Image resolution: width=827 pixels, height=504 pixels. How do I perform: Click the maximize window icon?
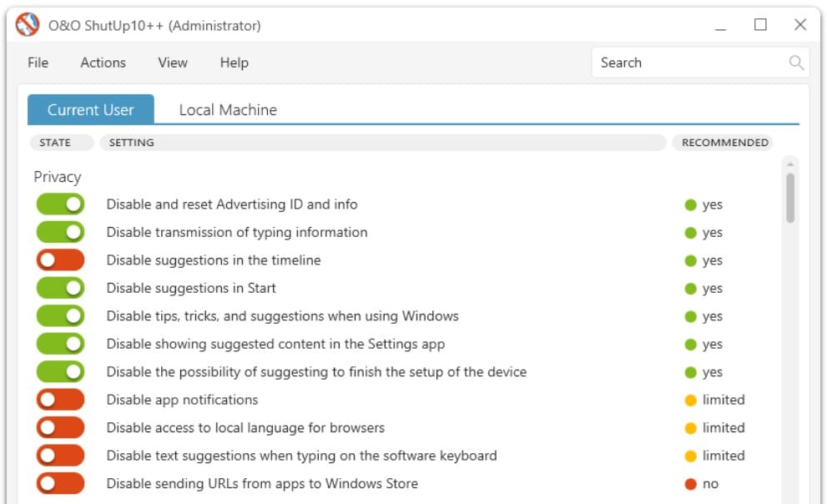760,25
